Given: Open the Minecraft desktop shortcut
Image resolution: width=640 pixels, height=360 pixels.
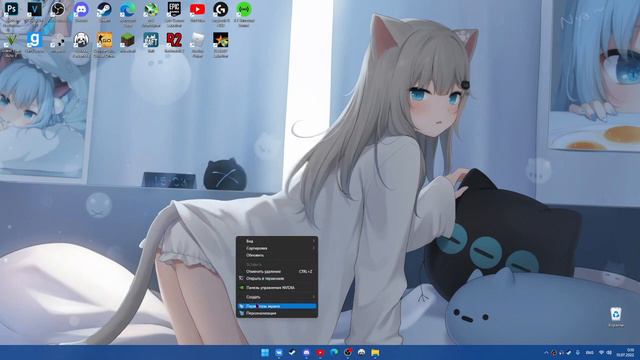Looking at the screenshot, I should (x=128, y=42).
